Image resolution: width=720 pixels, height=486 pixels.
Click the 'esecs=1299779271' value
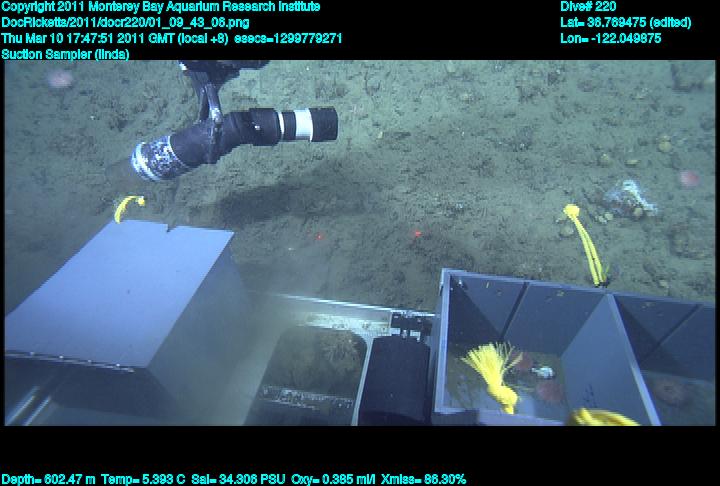pos(288,38)
